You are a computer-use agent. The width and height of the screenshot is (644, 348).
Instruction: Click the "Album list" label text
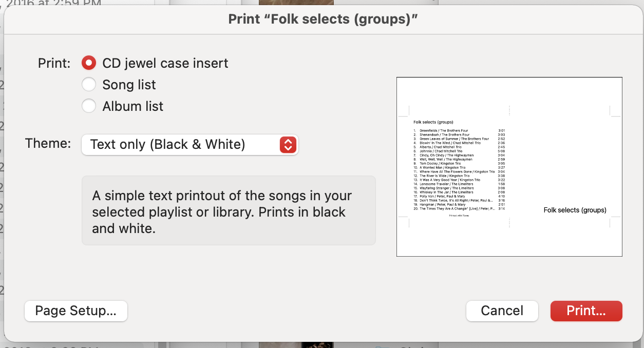(132, 106)
